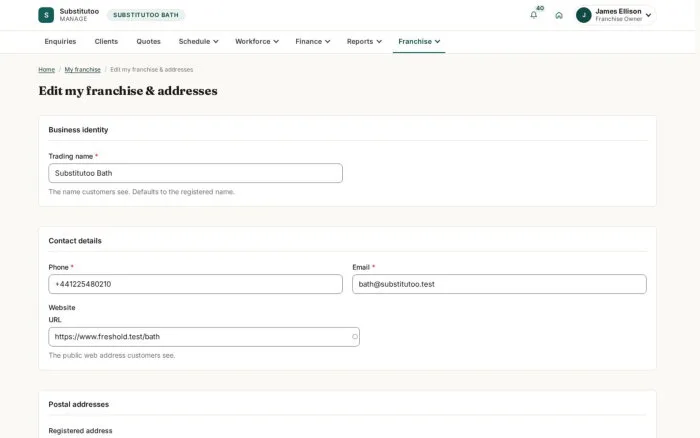Click the Substitutoo Bath badge
This screenshot has width=700, height=438.
tap(146, 15)
